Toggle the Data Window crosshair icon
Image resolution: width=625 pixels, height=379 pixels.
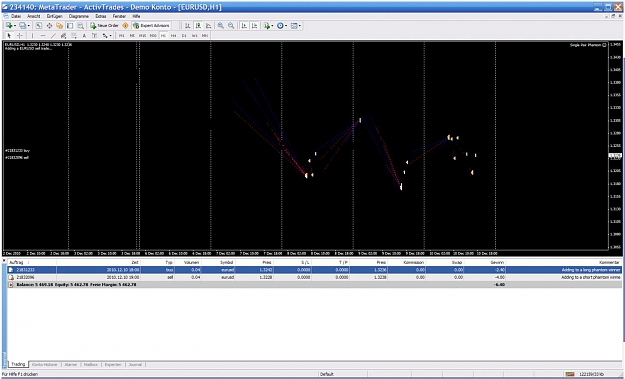pos(49,26)
